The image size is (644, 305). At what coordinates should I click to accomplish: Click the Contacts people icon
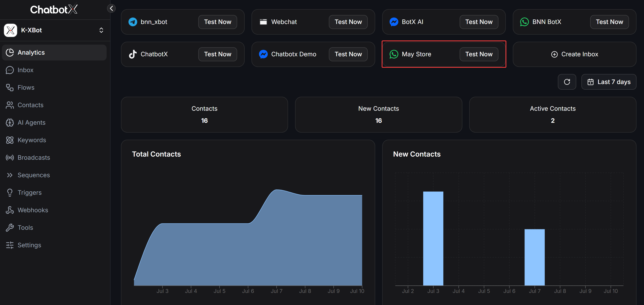(10, 105)
